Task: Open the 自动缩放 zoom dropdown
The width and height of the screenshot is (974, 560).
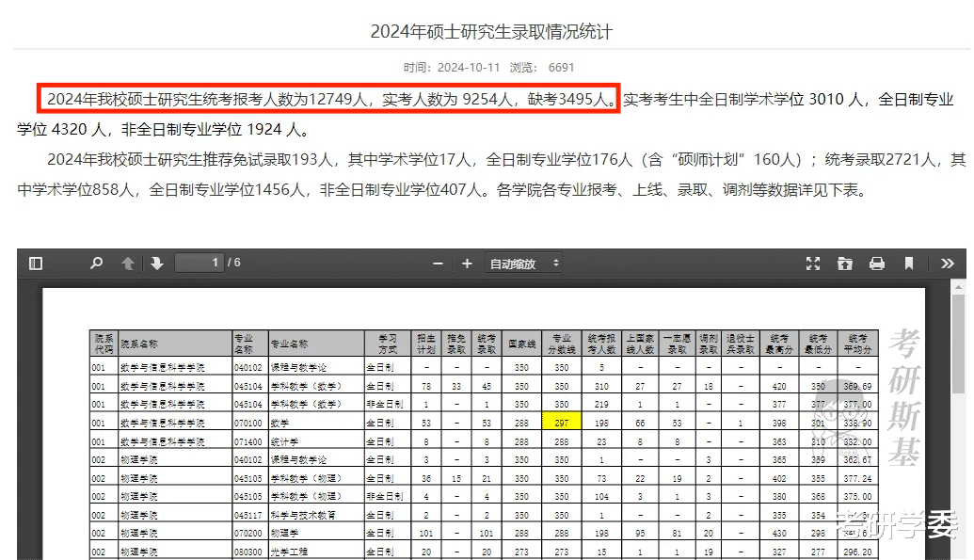Action: (x=523, y=264)
